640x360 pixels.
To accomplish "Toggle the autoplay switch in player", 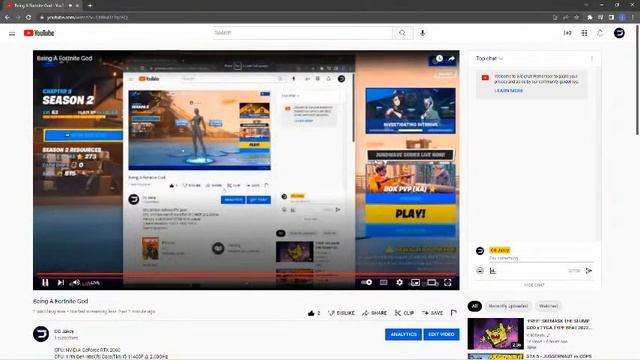I will tap(367, 282).
